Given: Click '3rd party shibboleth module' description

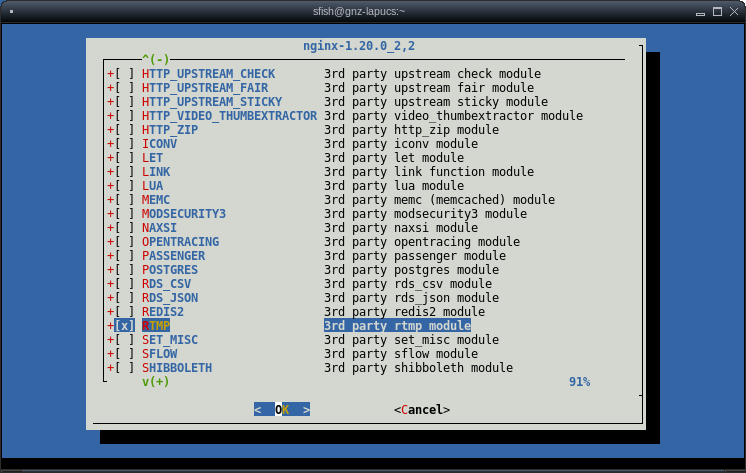Looking at the screenshot, I should click(x=418, y=368).
